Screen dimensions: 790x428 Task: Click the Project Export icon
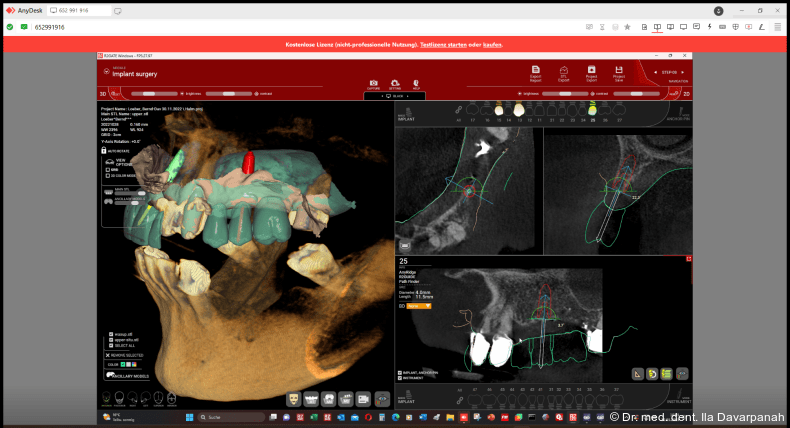[x=592, y=72]
